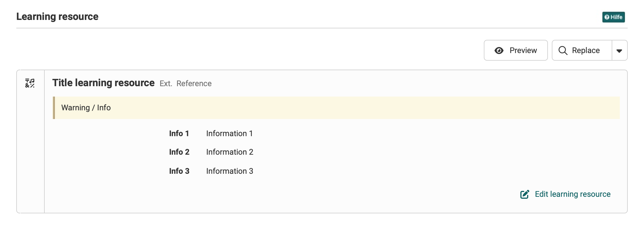The image size is (644, 233).
Task: Select the Reference label near the title
Action: pyautogui.click(x=194, y=83)
